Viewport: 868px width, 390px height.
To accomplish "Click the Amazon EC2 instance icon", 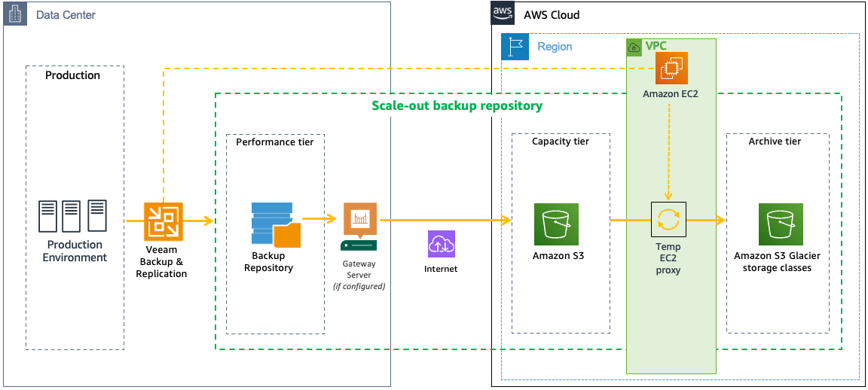I will point(669,69).
